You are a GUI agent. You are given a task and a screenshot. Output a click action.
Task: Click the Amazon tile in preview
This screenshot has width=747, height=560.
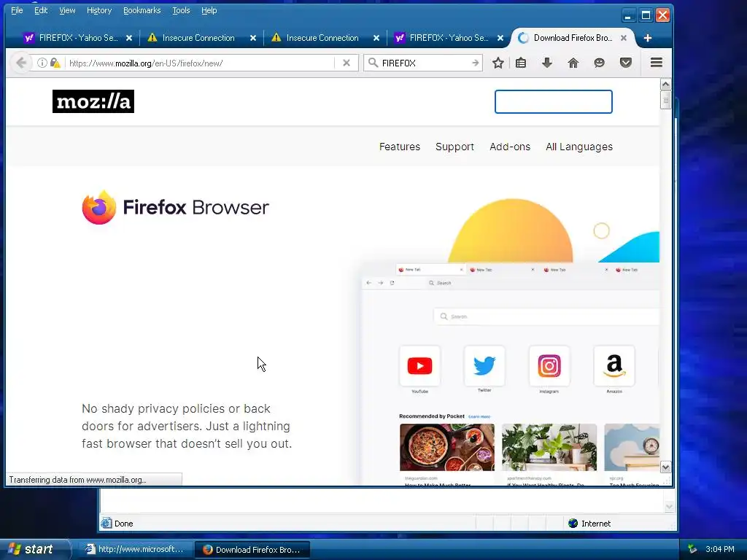click(614, 366)
